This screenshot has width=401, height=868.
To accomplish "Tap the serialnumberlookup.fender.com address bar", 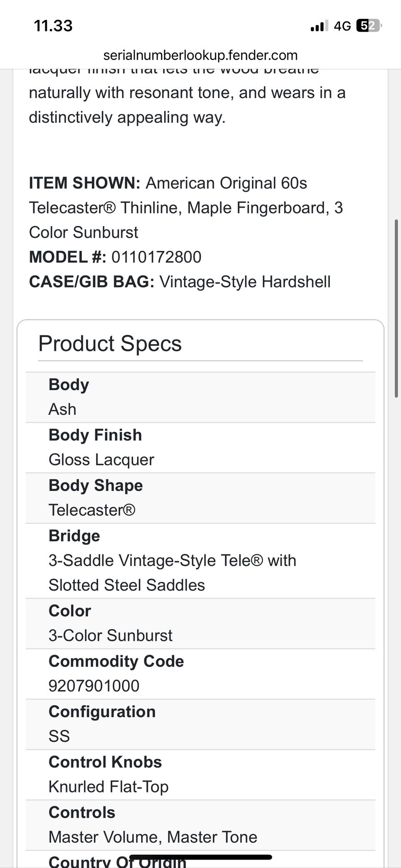I will tap(200, 55).
